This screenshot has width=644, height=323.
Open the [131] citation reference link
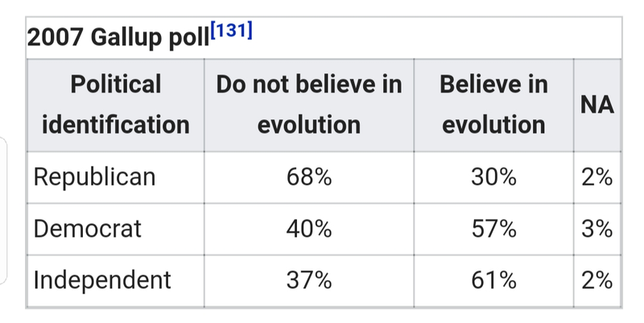point(231,31)
